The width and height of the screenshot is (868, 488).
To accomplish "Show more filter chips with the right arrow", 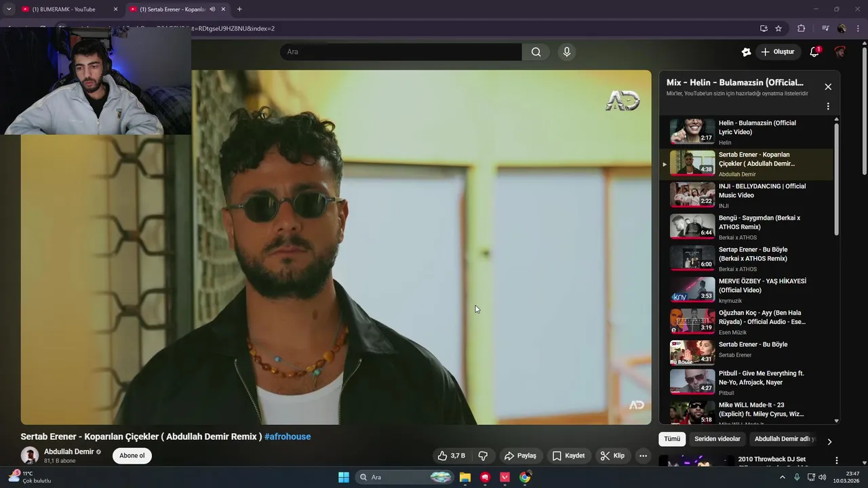I will pos(829,441).
